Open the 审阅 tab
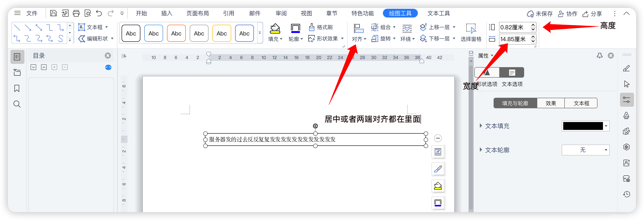The image size is (644, 220). [x=281, y=13]
